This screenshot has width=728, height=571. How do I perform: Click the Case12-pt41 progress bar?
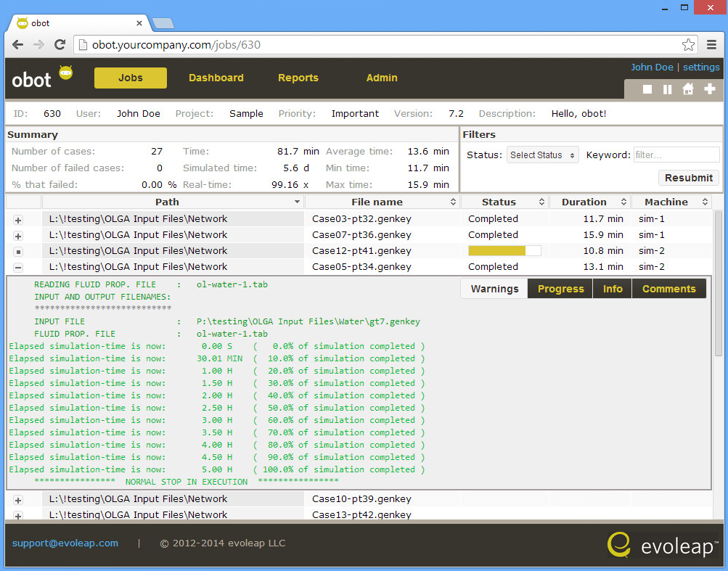tap(504, 251)
